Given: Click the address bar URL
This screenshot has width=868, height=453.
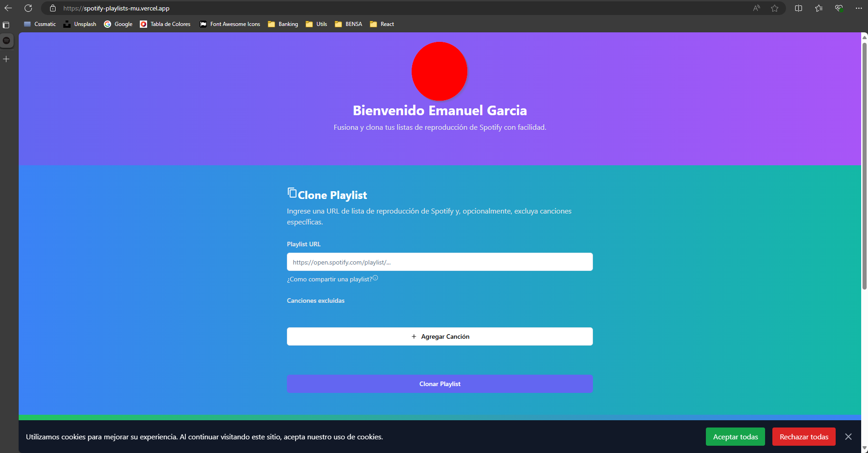Looking at the screenshot, I should click(116, 8).
